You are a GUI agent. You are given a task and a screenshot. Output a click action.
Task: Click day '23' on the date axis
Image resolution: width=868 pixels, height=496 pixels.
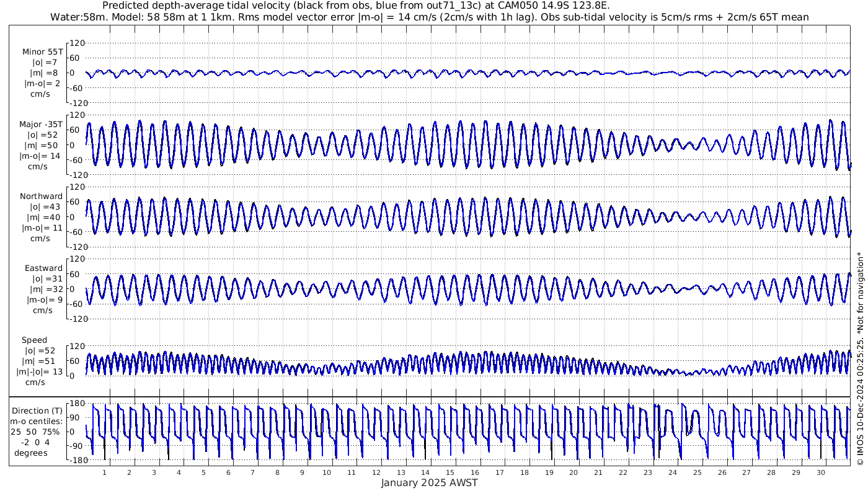[648, 472]
